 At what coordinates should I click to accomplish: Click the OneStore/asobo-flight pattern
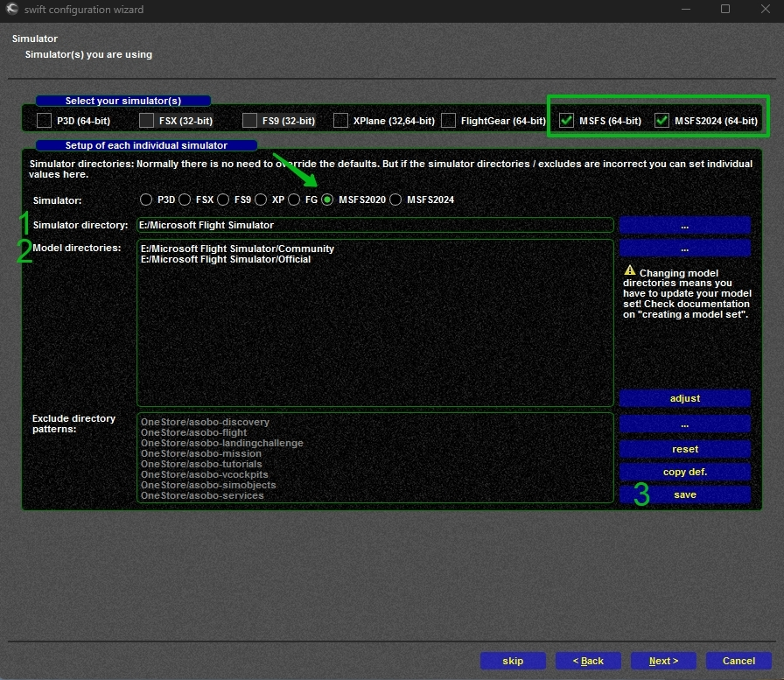coord(194,432)
